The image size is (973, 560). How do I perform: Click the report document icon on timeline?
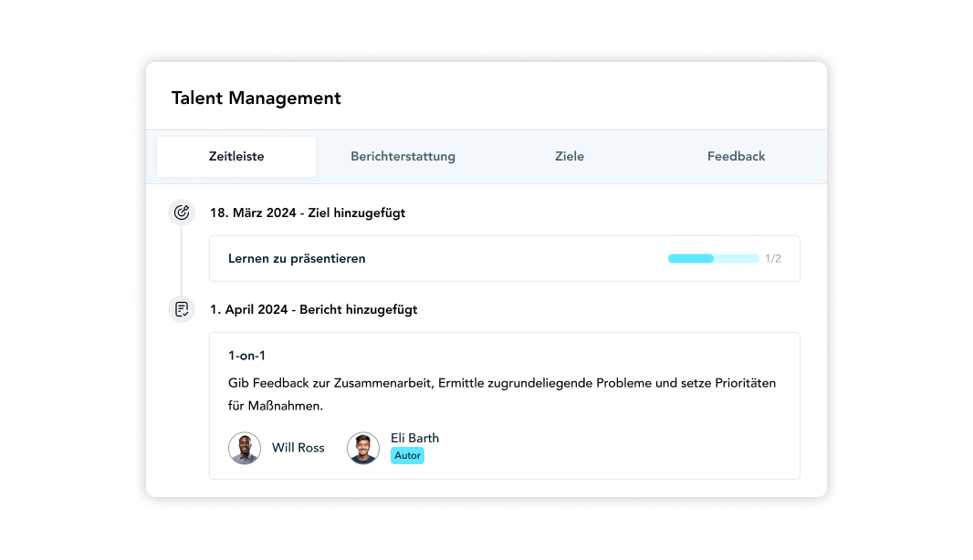click(182, 309)
